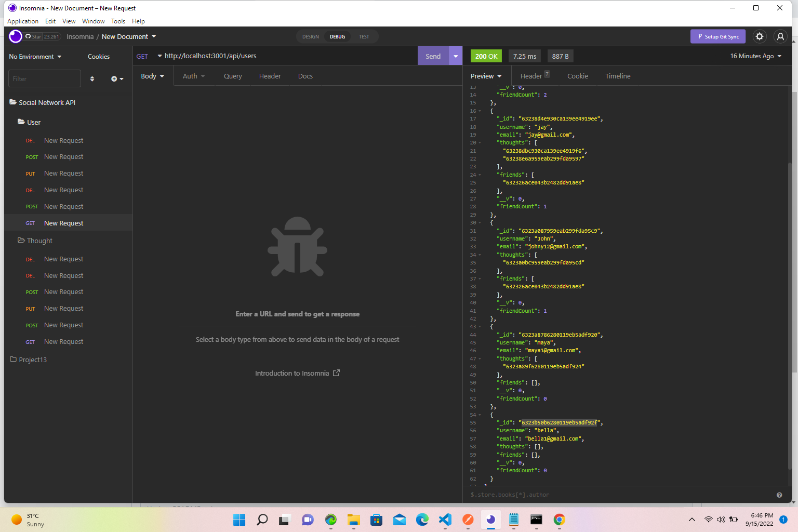Click the Send button
This screenshot has width=798, height=532.
433,56
